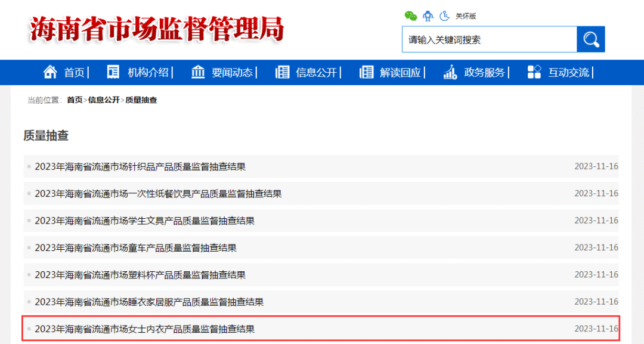The width and height of the screenshot is (644, 344).
Task: Click the green WeChat icon
Action: [411, 16]
